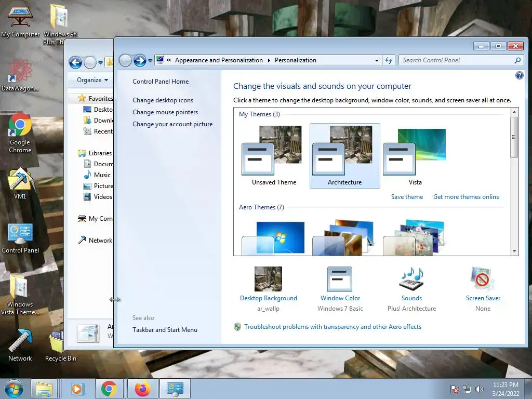
Task: Open Firefox from the taskbar
Action: (x=142, y=389)
